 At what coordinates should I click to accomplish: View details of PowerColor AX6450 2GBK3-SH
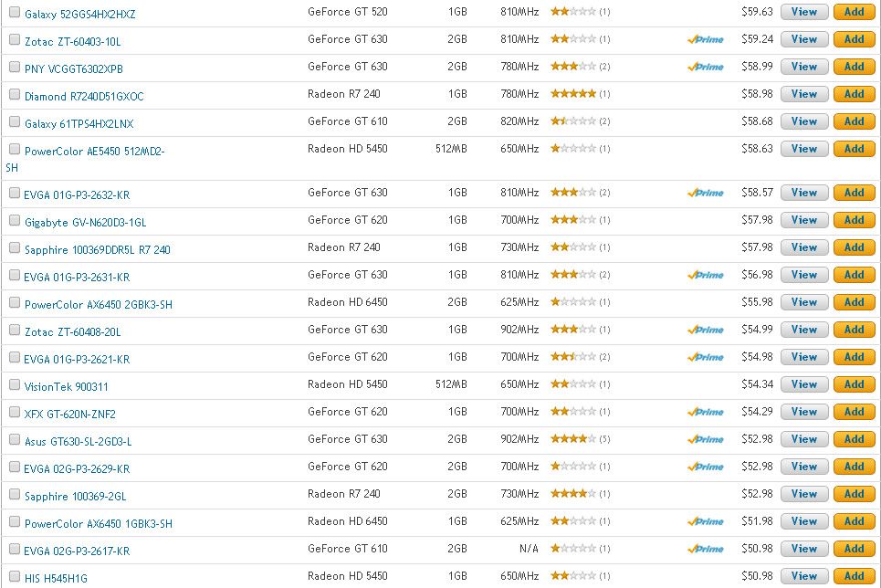click(804, 302)
